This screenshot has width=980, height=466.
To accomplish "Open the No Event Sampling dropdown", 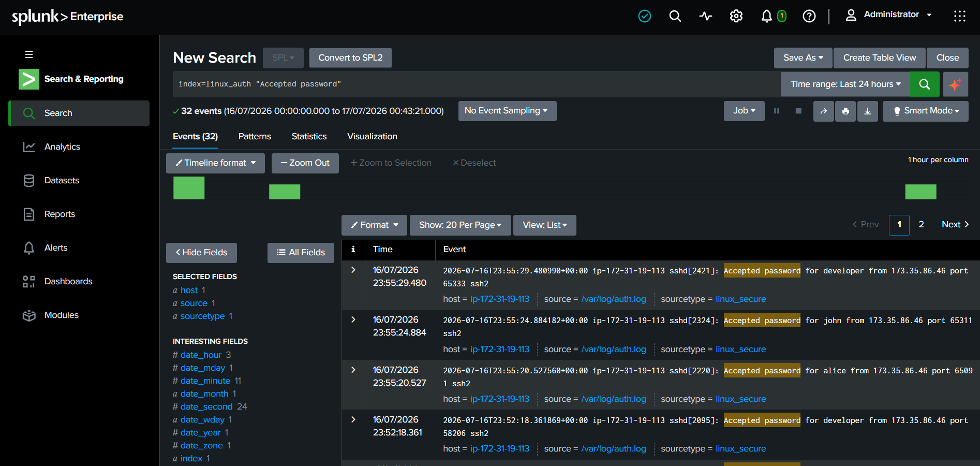I will (507, 111).
